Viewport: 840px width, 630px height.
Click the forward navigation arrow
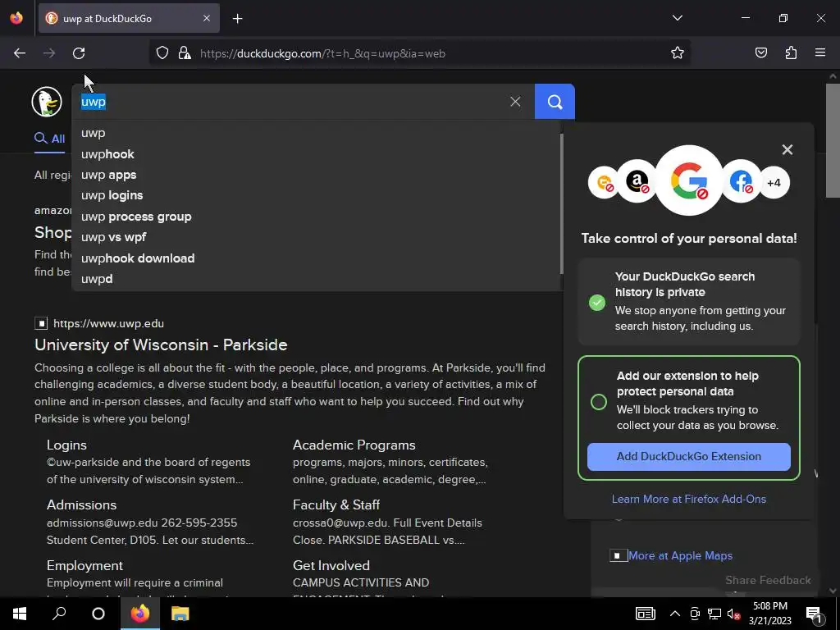point(49,53)
